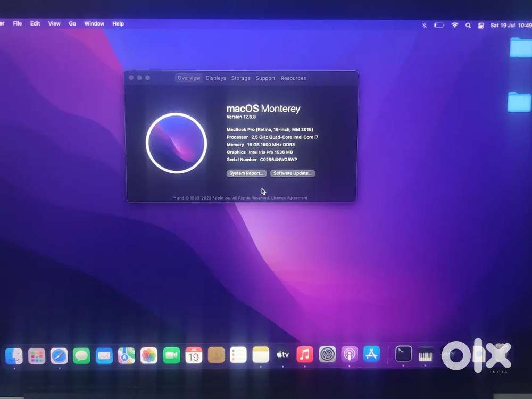Click the Software Update button
This screenshot has width=532, height=399.
click(x=293, y=173)
